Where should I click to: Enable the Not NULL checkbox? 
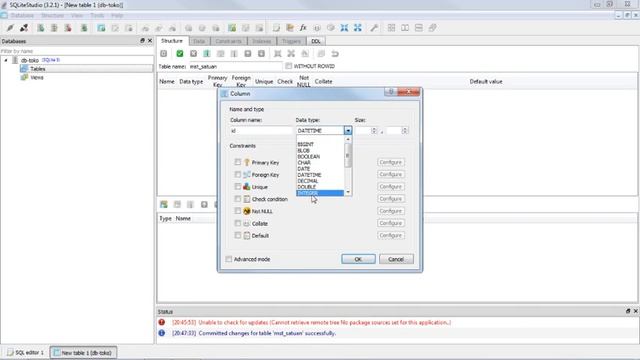point(238,211)
